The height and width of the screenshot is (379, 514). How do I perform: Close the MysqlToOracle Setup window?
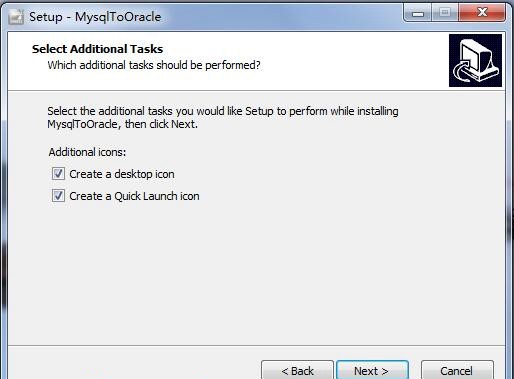(482, 13)
